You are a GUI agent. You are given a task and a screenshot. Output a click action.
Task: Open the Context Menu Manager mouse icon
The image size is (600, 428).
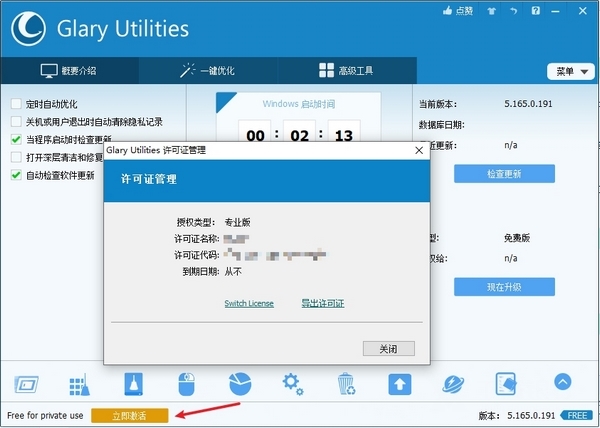(x=186, y=384)
